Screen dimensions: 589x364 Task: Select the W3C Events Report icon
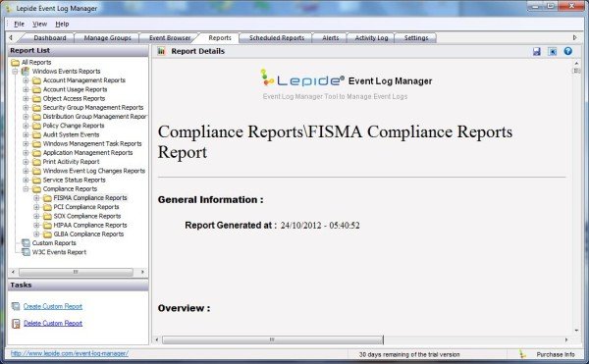(x=26, y=252)
